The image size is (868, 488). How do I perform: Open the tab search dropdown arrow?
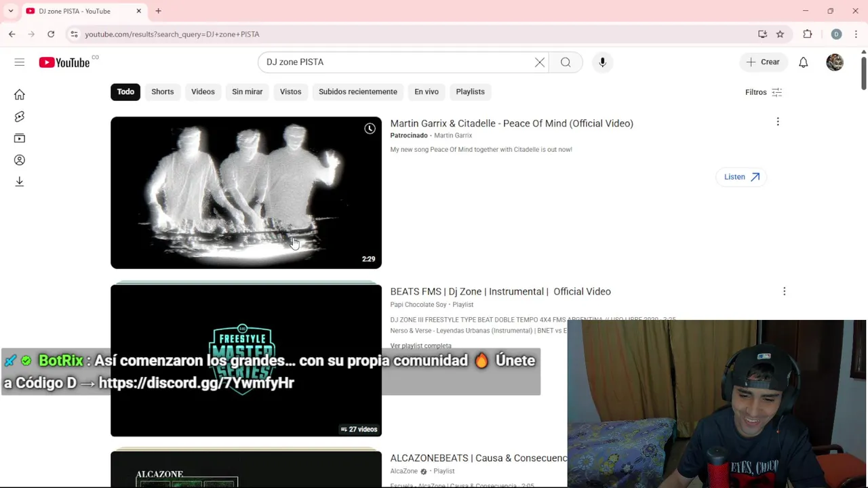pyautogui.click(x=10, y=11)
